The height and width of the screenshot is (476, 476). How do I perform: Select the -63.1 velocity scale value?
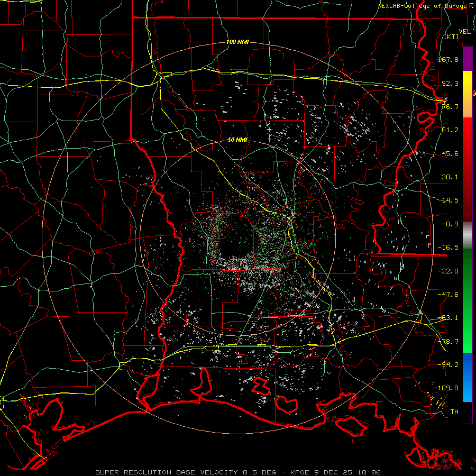[x=448, y=318]
